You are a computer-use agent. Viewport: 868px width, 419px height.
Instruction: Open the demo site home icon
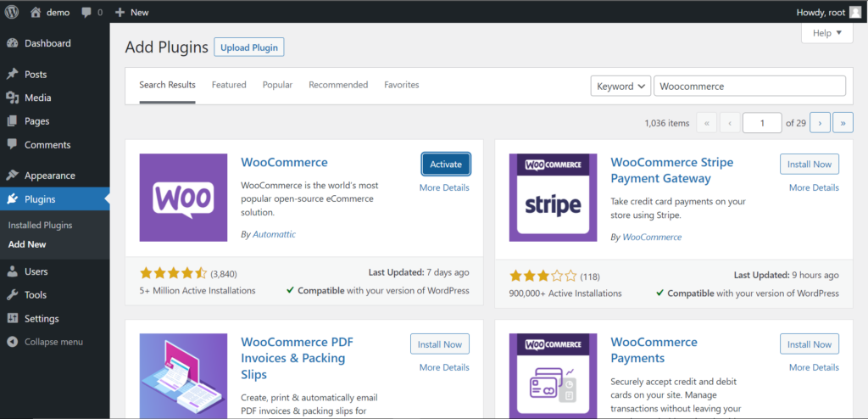[x=36, y=12]
